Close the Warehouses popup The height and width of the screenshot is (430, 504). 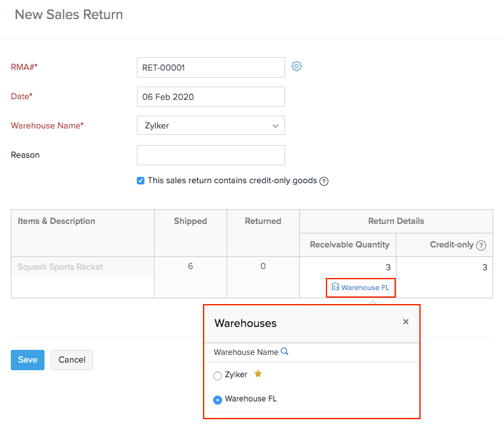click(406, 322)
